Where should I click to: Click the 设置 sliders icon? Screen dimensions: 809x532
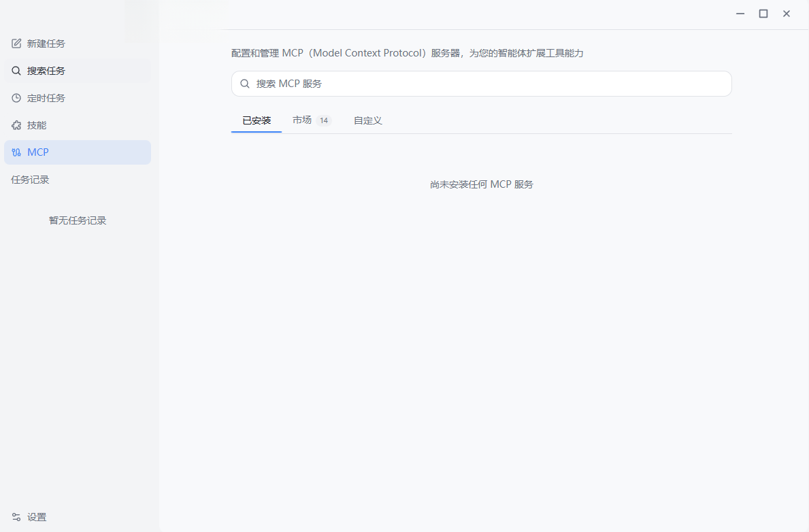pos(16,517)
